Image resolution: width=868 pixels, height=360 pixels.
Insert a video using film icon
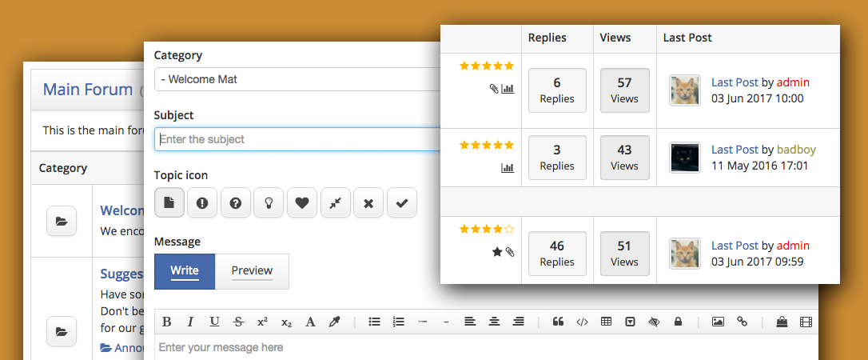coord(806,322)
